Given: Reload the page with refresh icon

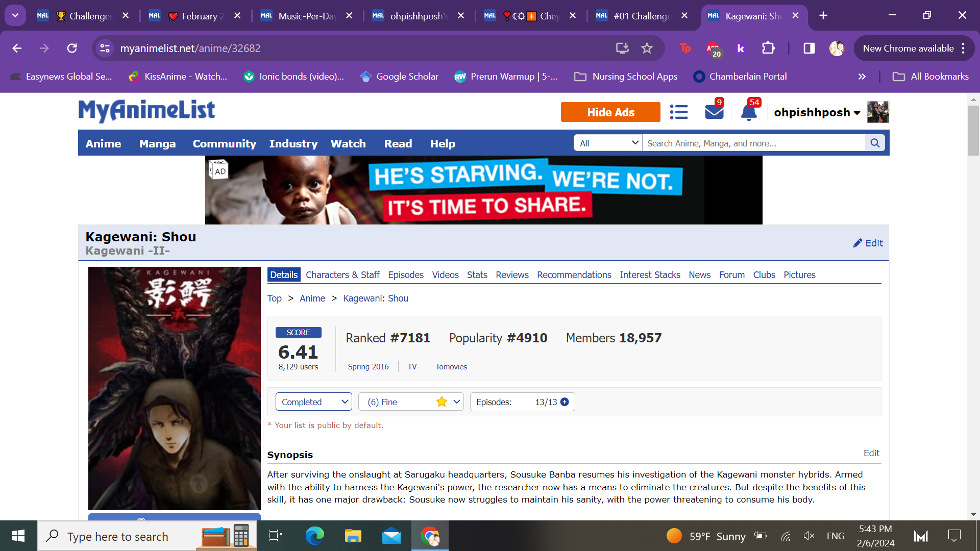Looking at the screenshot, I should coord(72,48).
